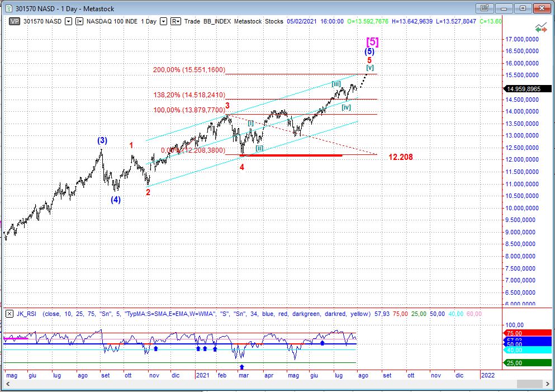This screenshot has width=555, height=392.
Task: Click the red wave 2 label
Action: [148, 192]
